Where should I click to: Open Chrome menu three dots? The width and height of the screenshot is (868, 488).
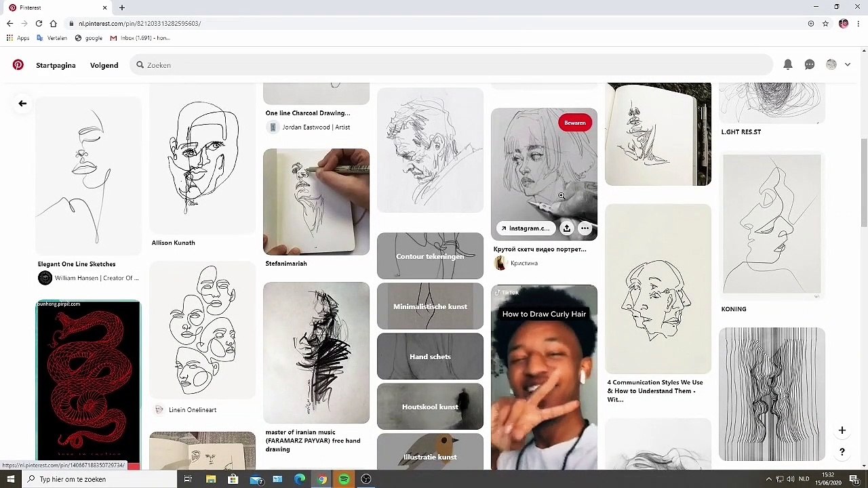[859, 23]
